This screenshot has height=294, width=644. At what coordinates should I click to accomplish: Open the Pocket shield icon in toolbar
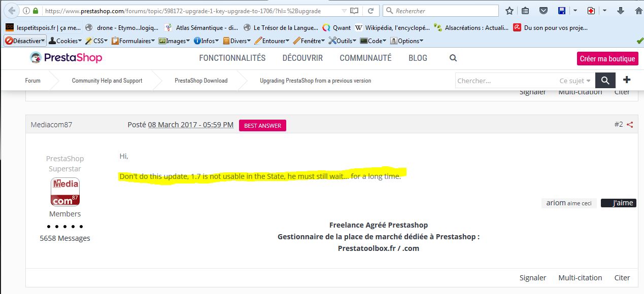coord(543,11)
